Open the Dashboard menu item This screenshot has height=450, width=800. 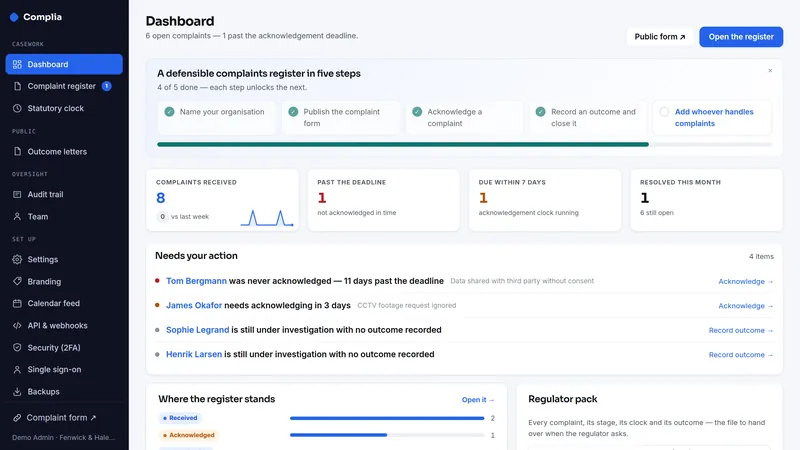(64, 64)
